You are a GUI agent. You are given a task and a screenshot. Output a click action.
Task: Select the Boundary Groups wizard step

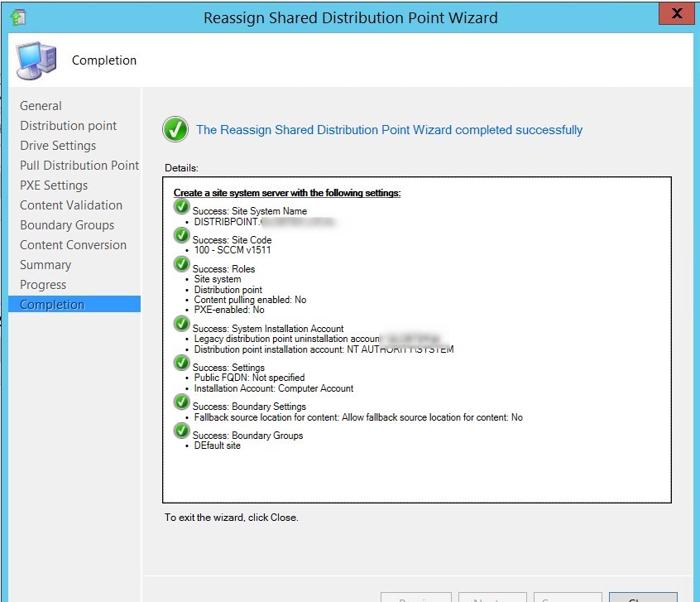coord(65,224)
